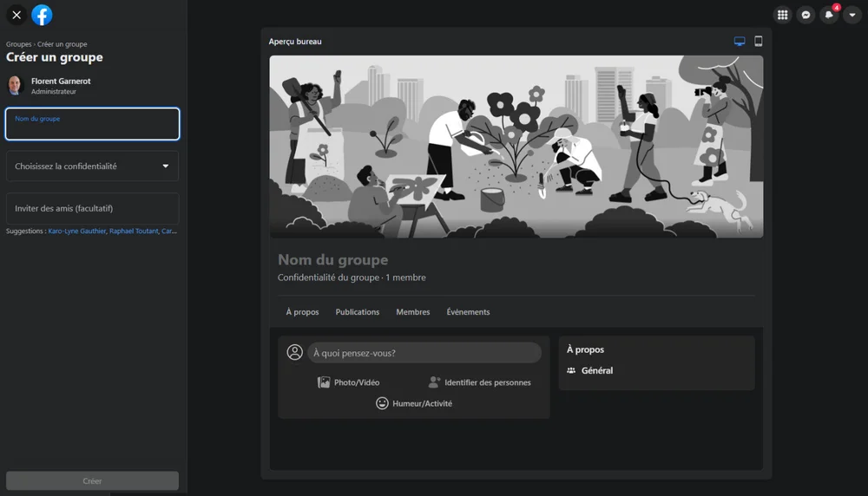Image resolution: width=868 pixels, height=496 pixels.
Task: Click Inviter des amis field
Action: 93,208
